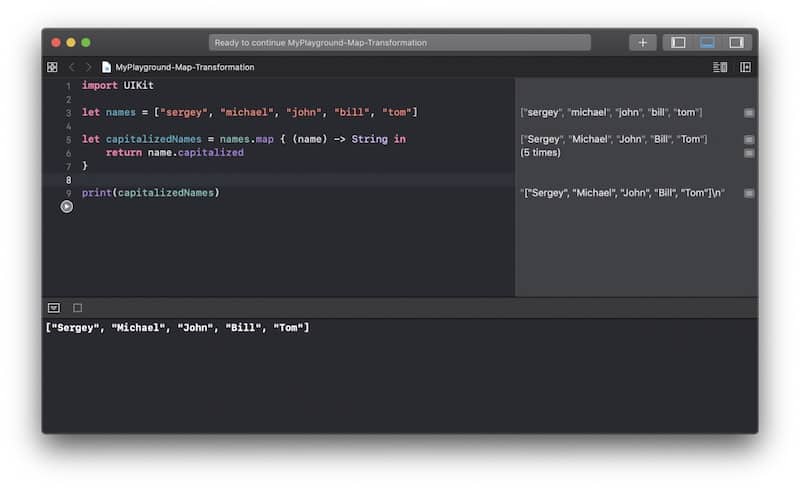This screenshot has width=800, height=489.
Task: Run the playground with the play button
Action: [x=66, y=207]
